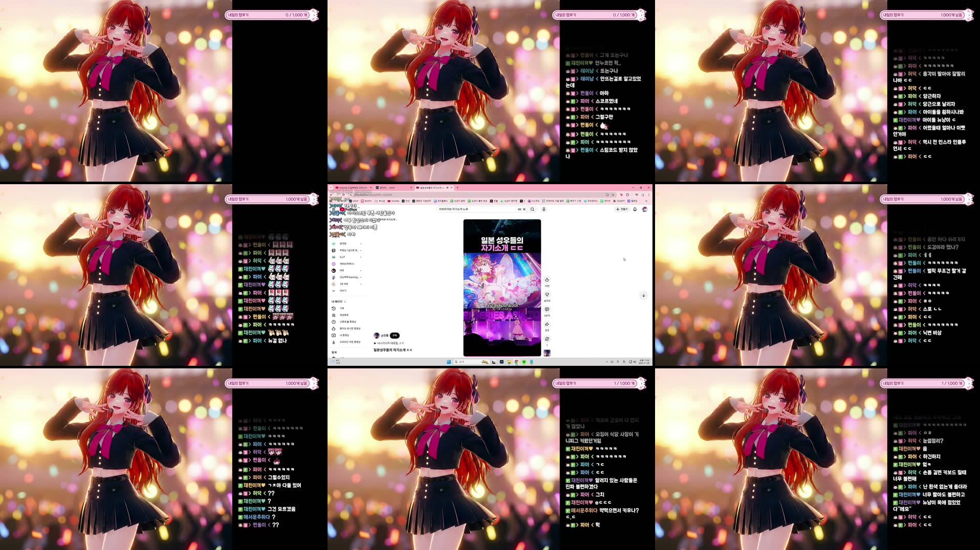Expand hidden system tray icons
The image size is (980, 550).
(x=607, y=362)
